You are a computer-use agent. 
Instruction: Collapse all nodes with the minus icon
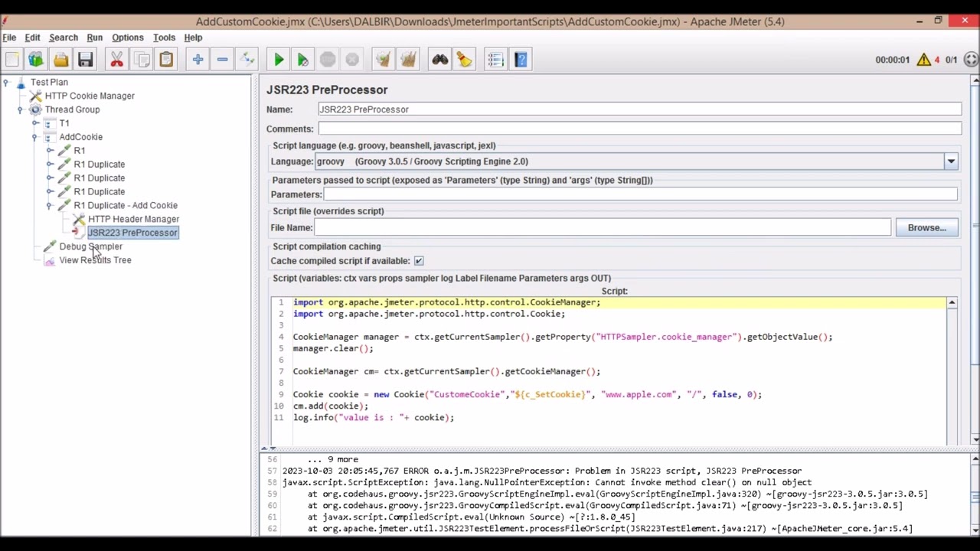point(222,60)
